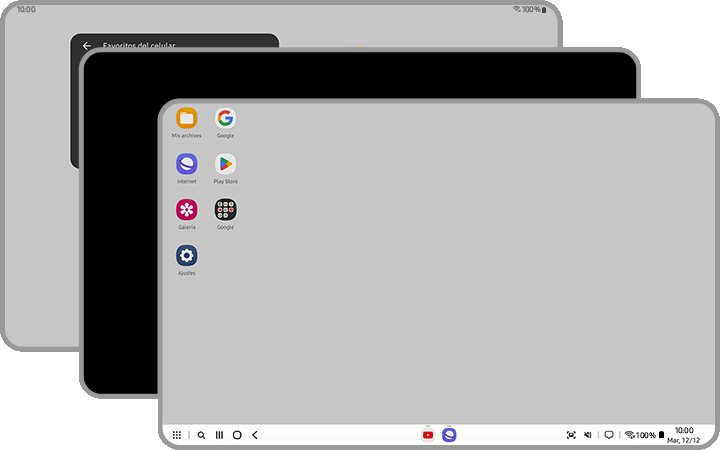Click the screenshot capture icon in the taskbar
Screen dimensions: 720x450
571,435
